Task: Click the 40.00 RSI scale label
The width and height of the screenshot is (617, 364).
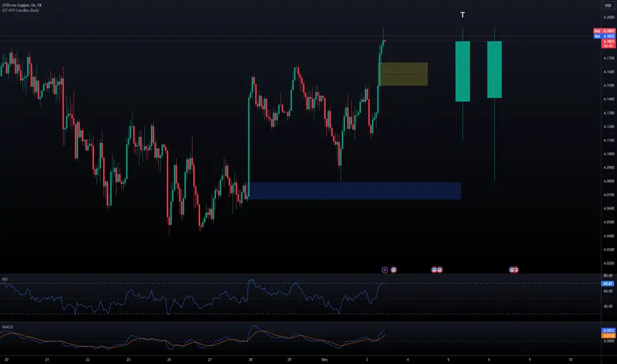Action: click(x=608, y=306)
